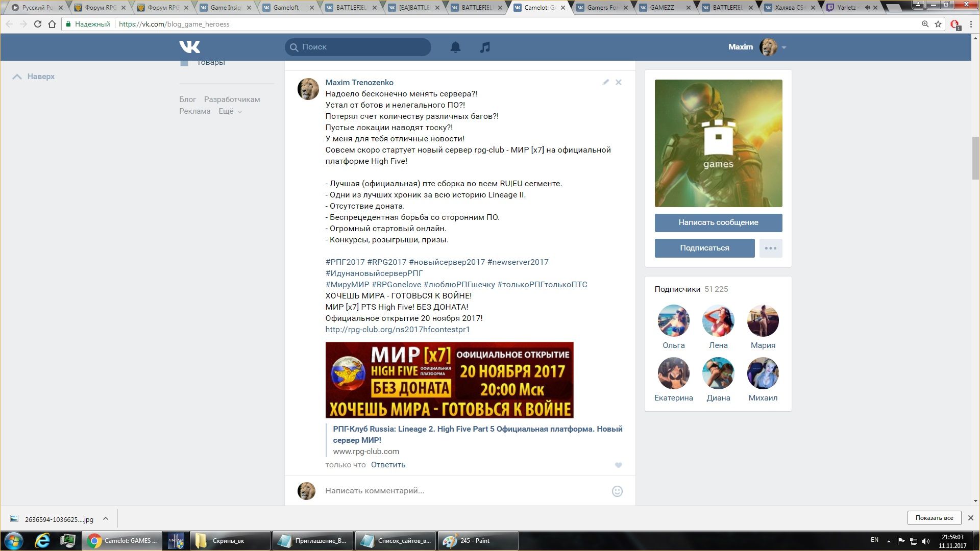The height and width of the screenshot is (551, 980).
Task: Expand the Ещё footer menu
Action: point(230,111)
